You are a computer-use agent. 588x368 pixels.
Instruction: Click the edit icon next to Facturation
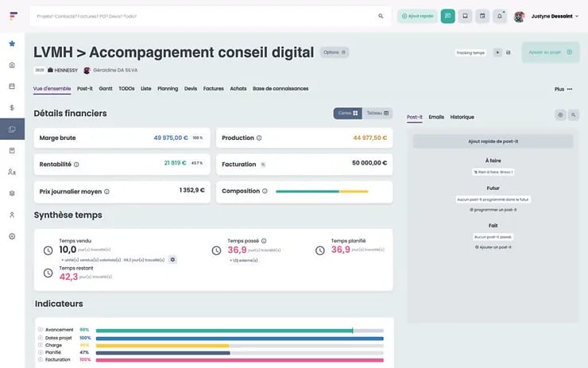[263, 165]
